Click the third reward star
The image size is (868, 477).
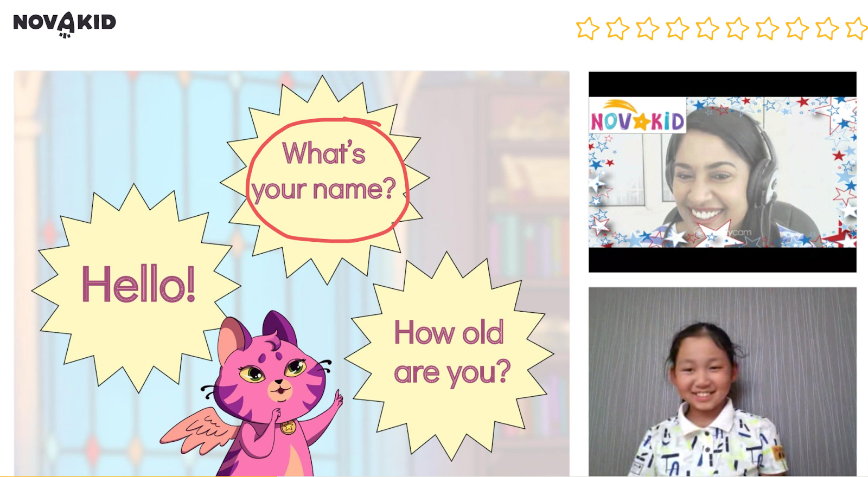coord(647,28)
